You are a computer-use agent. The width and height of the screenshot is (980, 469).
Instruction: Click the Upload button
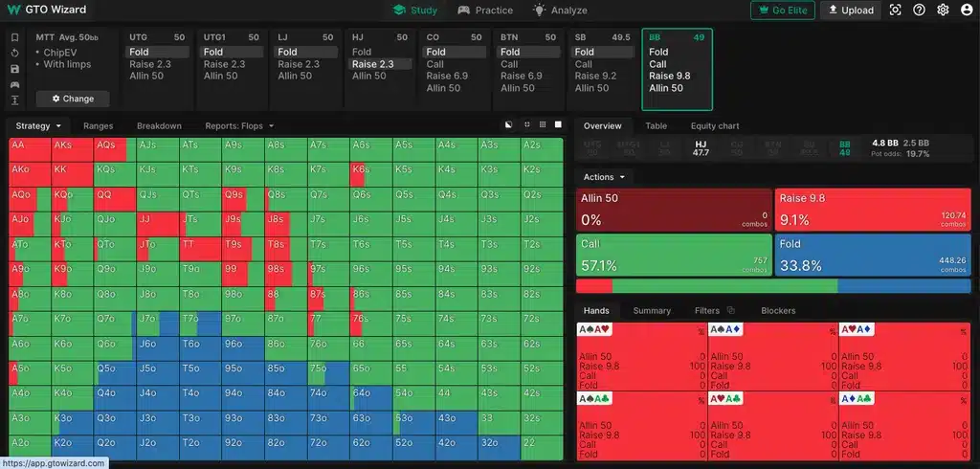click(x=851, y=10)
